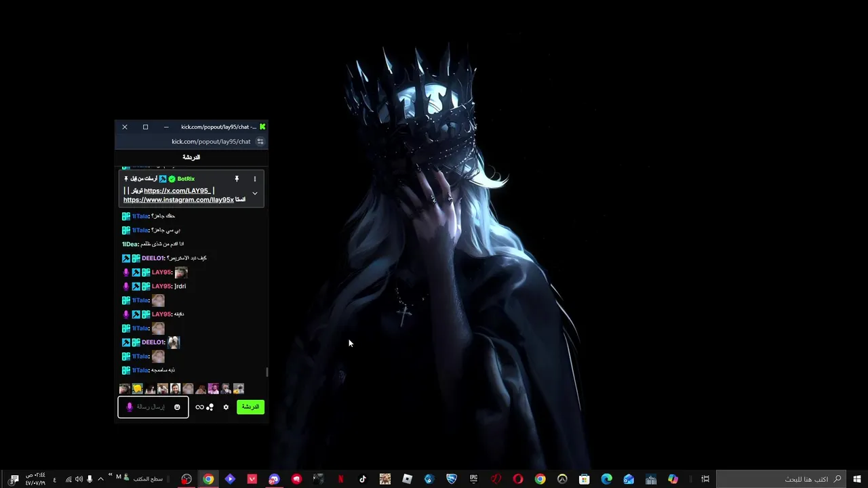The width and height of the screenshot is (868, 488).
Task: Open Netflix from the taskbar
Action: [340, 479]
